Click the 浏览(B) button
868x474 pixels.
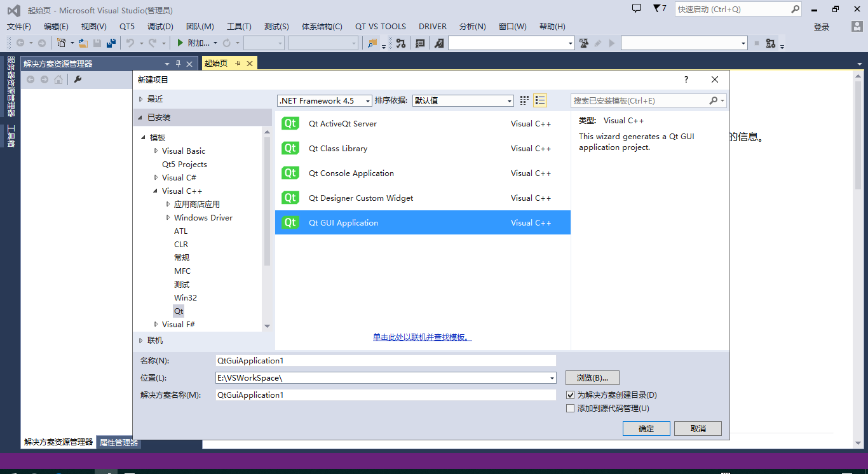(591, 377)
